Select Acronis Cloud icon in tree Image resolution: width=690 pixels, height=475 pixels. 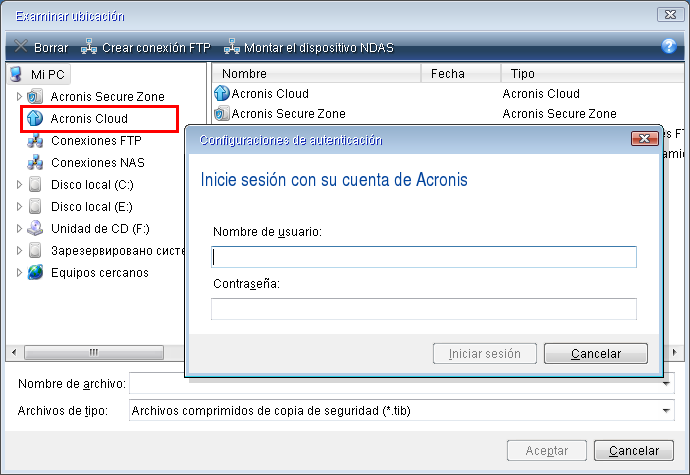[34, 118]
